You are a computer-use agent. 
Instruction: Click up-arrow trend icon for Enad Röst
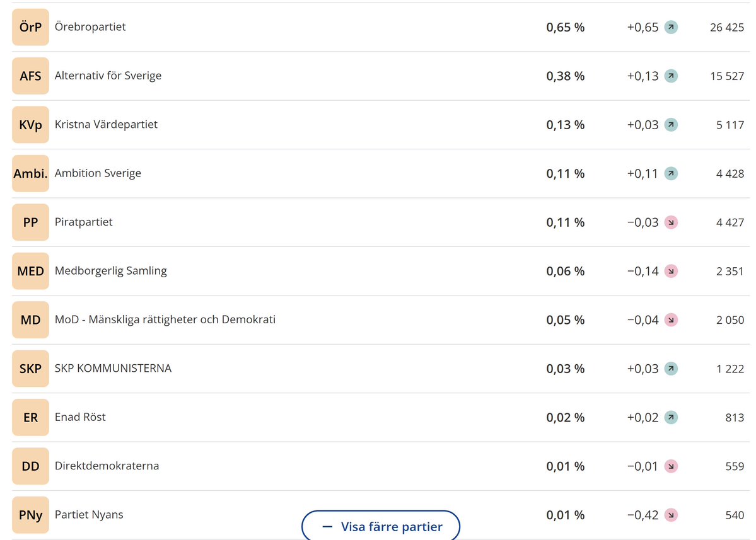click(671, 417)
